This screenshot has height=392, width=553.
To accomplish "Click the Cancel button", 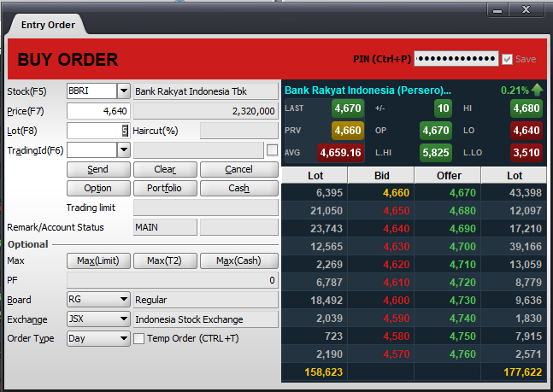I will 239,170.
